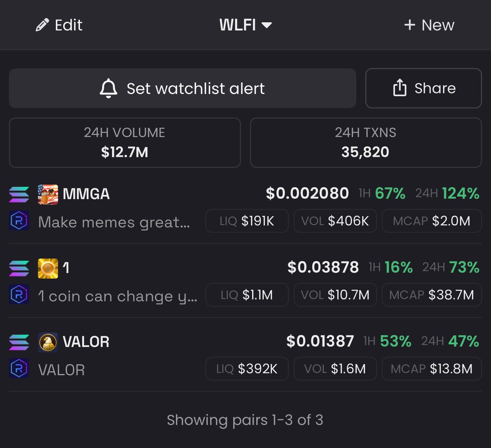Click the Share upload icon

point(400,88)
